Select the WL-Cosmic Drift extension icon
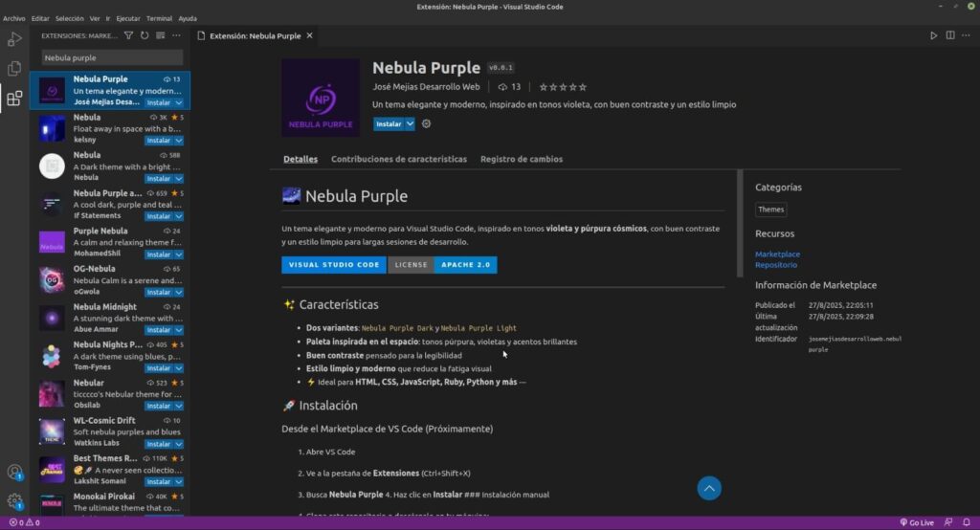This screenshot has width=980, height=530. click(x=52, y=431)
